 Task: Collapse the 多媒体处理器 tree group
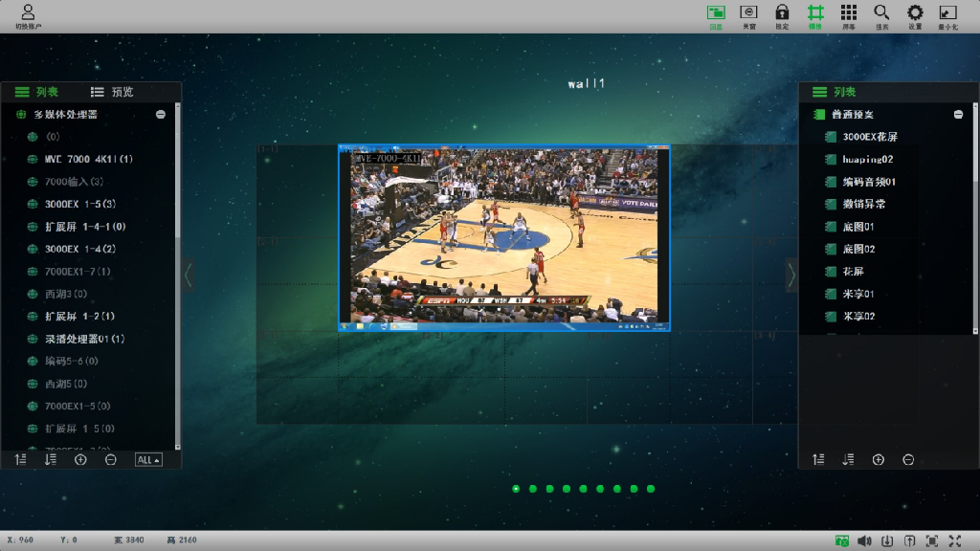[x=161, y=115]
